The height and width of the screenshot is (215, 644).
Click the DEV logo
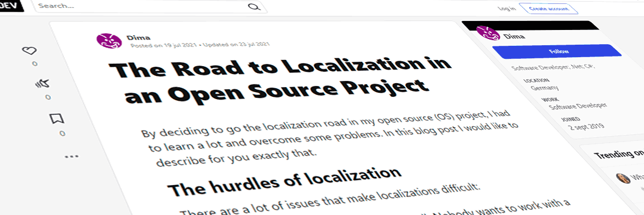click(x=11, y=6)
